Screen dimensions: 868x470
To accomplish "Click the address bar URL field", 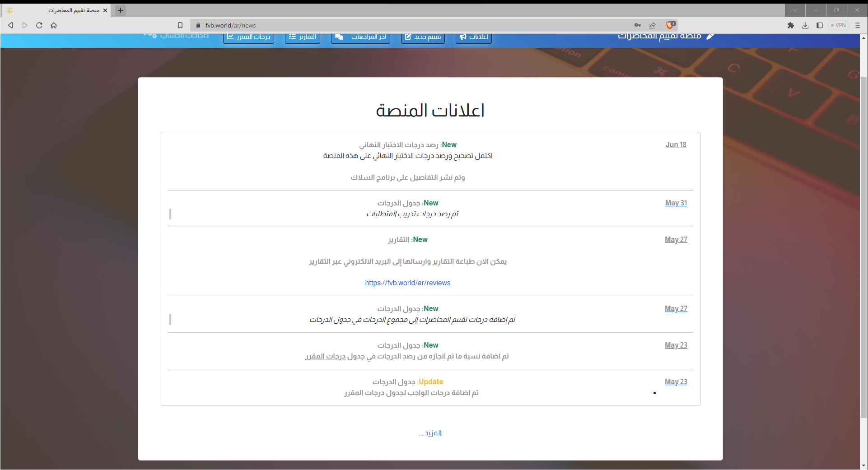I will coord(406,25).
